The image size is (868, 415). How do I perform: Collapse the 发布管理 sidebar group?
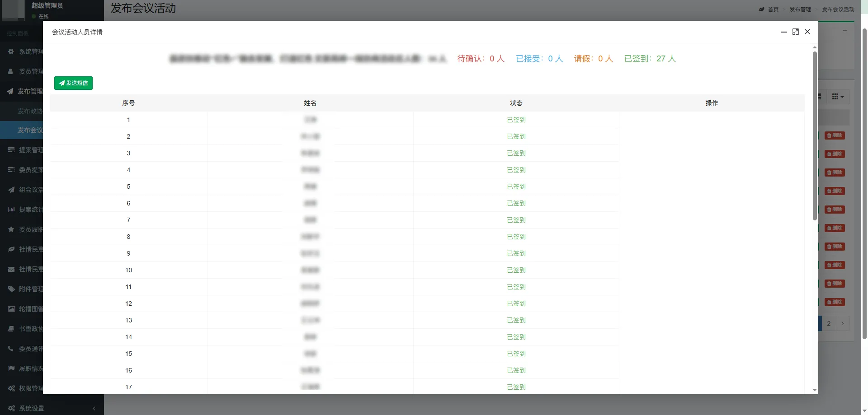coord(25,91)
